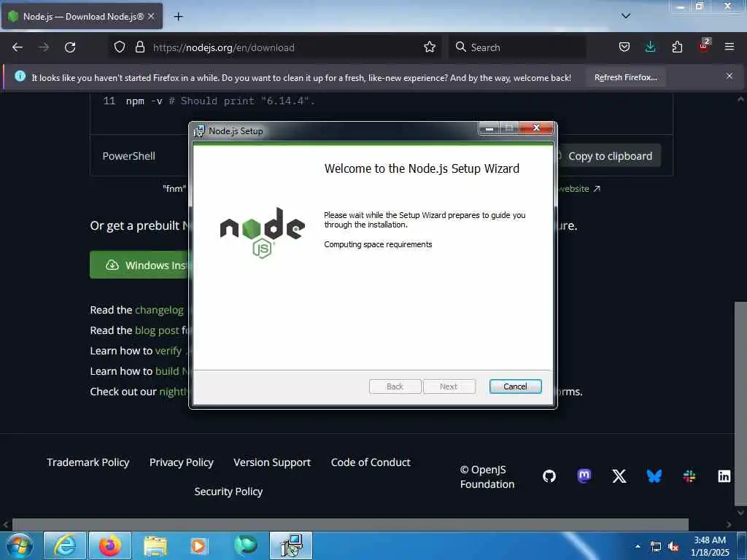Click the taskbar clock and date
Viewport: 747px width, 560px height.
tap(710, 546)
